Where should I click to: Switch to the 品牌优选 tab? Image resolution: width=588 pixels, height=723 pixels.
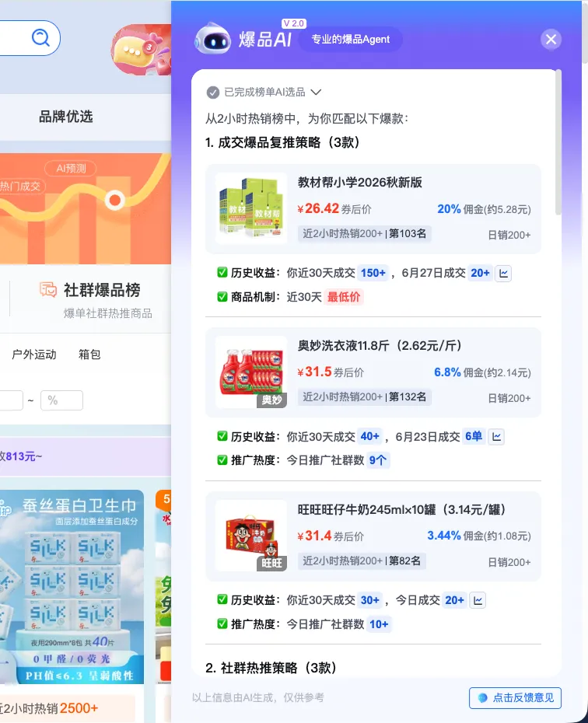tap(66, 117)
